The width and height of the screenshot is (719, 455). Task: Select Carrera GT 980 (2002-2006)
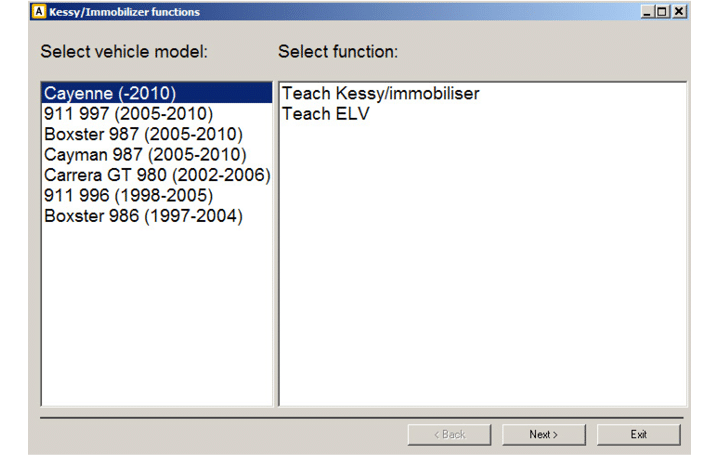click(156, 175)
